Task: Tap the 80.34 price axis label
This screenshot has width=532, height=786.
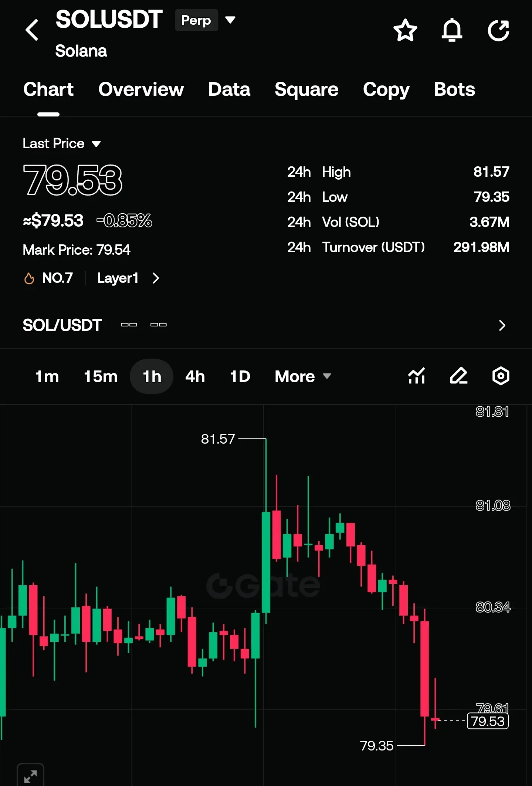Action: point(493,607)
